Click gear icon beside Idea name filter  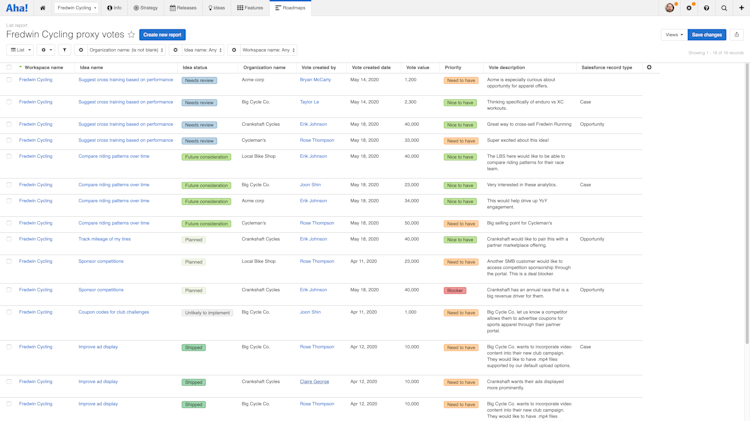coord(176,50)
